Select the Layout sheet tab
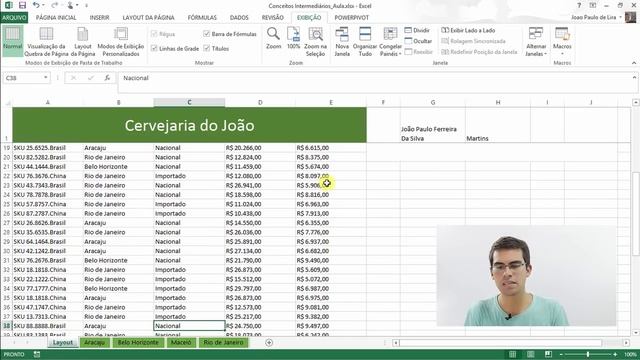The width and height of the screenshot is (640, 360). [62, 342]
